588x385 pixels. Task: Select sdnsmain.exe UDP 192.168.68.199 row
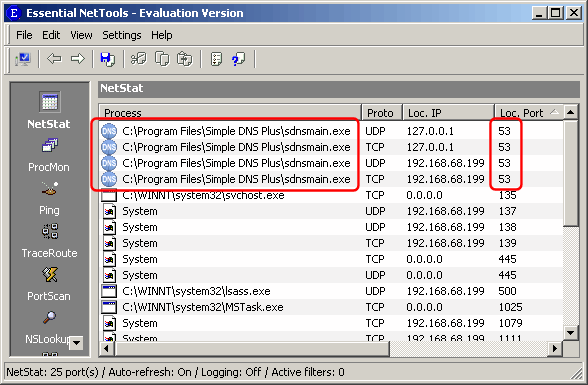click(x=332, y=163)
